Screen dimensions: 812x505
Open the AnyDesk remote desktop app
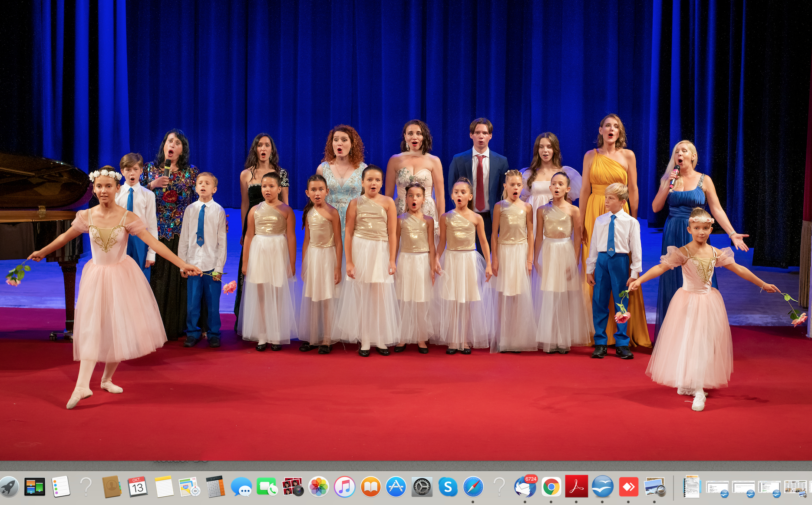(x=628, y=487)
